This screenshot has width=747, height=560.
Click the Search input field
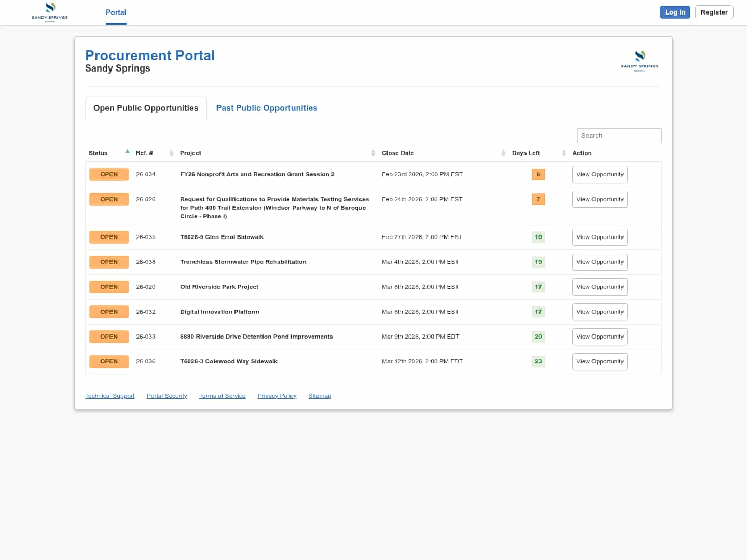[x=619, y=136]
